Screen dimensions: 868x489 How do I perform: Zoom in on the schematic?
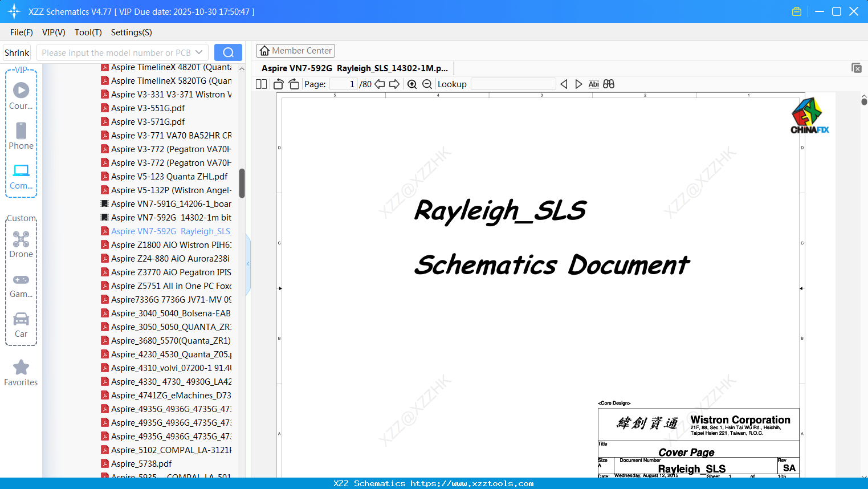(x=412, y=84)
